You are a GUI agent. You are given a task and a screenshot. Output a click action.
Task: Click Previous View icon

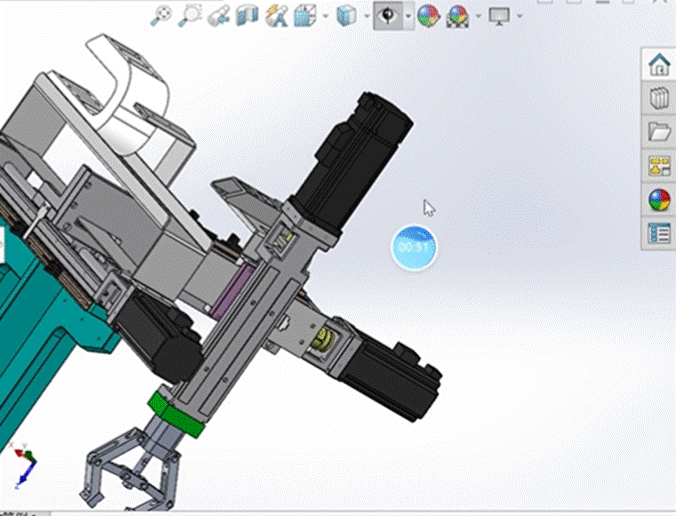point(219,16)
